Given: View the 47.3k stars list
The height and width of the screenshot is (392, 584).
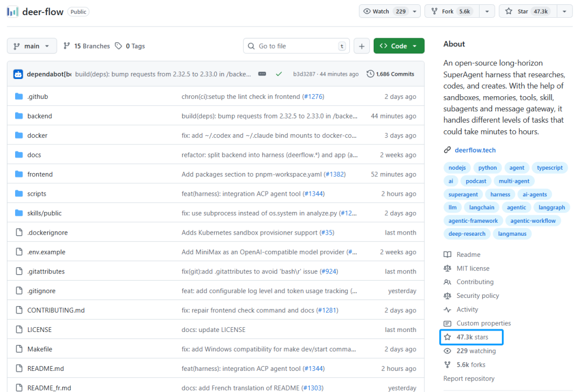Looking at the screenshot, I should 471,337.
